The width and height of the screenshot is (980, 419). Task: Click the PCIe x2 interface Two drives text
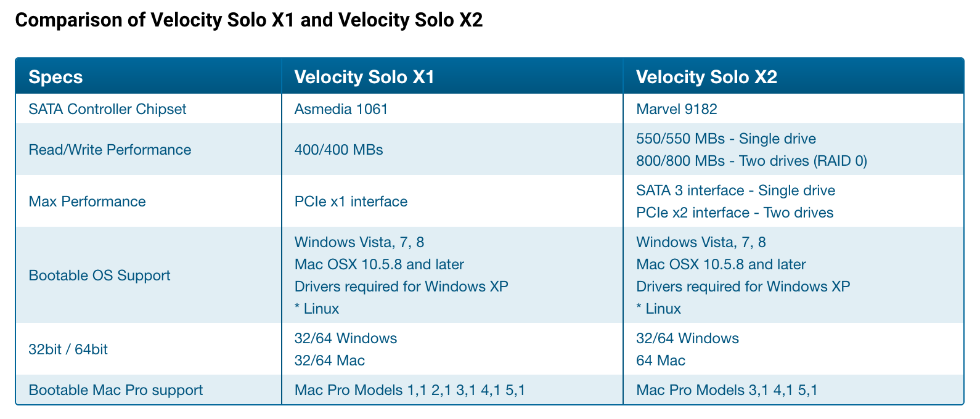coord(735,213)
